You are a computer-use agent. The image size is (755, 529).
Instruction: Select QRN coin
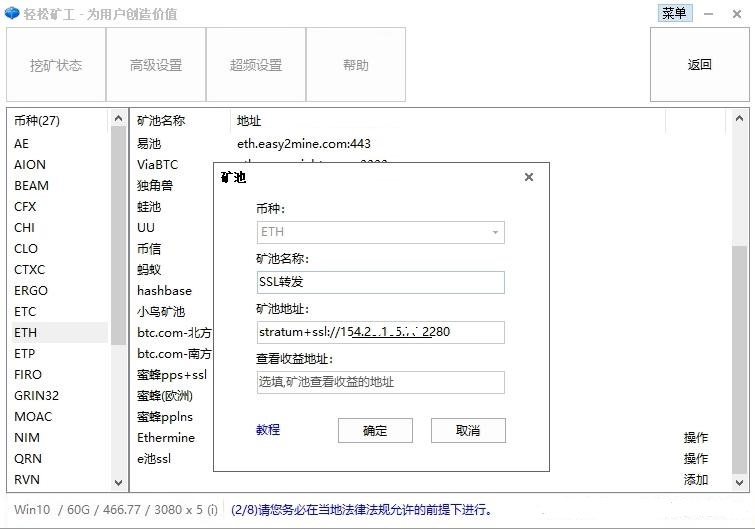pos(28,459)
